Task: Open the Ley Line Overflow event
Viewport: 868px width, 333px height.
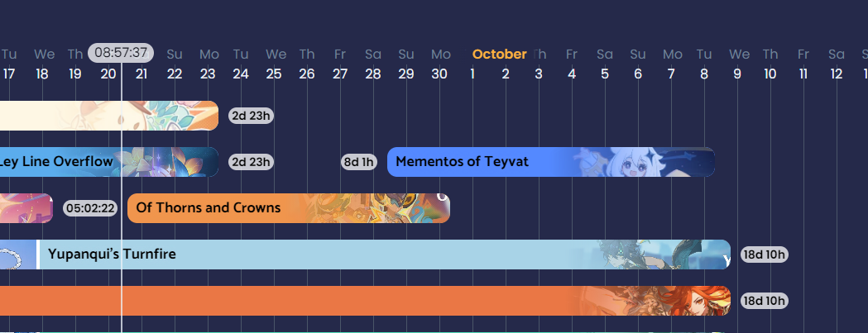Action: [56, 162]
